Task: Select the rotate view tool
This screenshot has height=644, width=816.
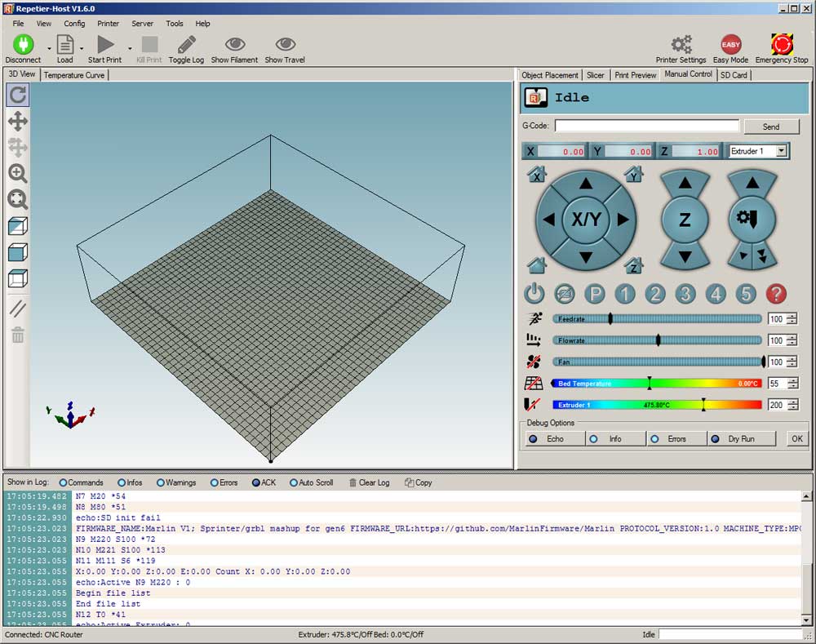Action: point(18,95)
